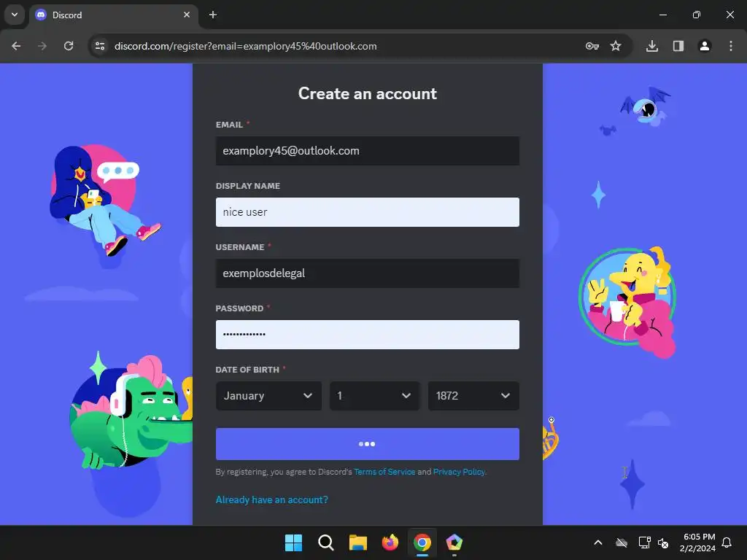This screenshot has width=747, height=560.
Task: Show hidden system tray icons
Action: coord(598,542)
